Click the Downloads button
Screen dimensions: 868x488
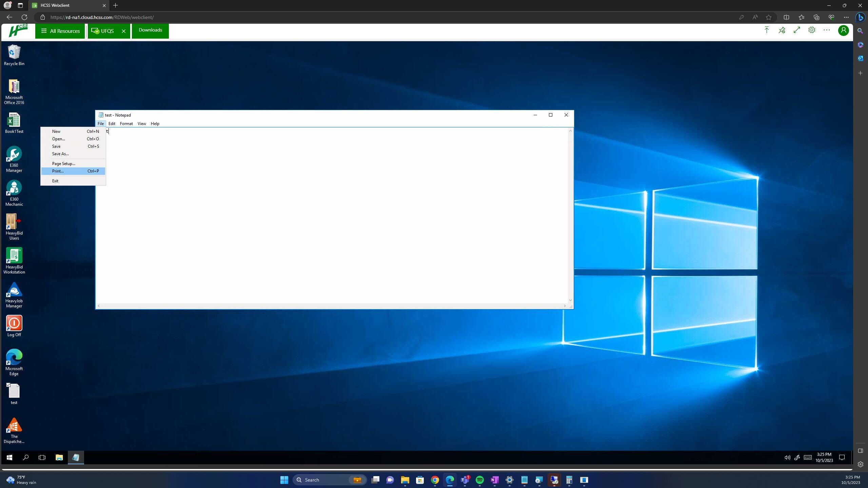(x=150, y=30)
